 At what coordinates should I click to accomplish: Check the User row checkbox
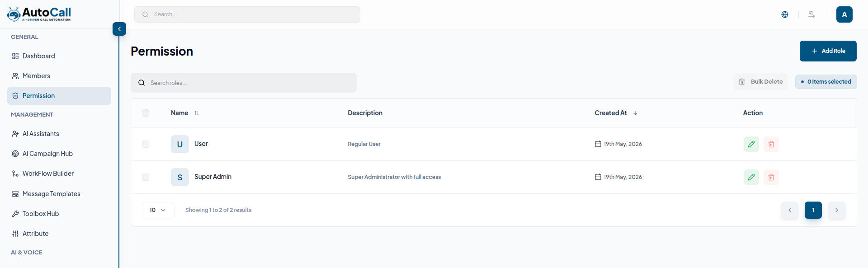[146, 144]
